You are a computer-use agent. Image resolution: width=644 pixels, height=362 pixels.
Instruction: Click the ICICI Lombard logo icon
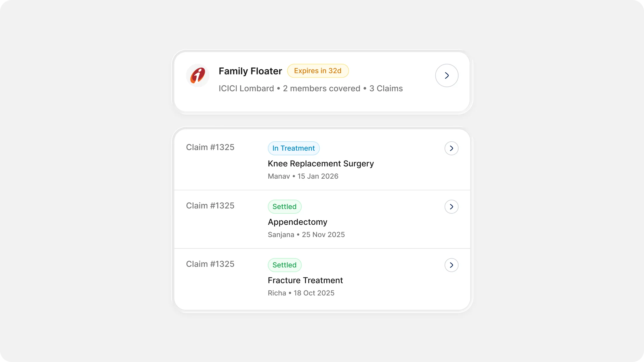(197, 75)
